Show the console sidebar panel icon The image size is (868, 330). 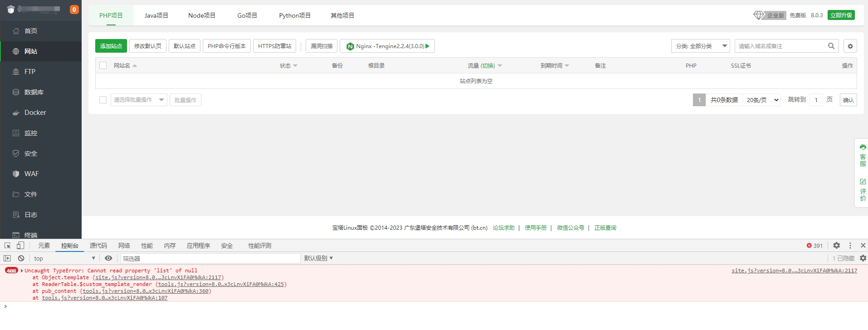(x=7, y=258)
